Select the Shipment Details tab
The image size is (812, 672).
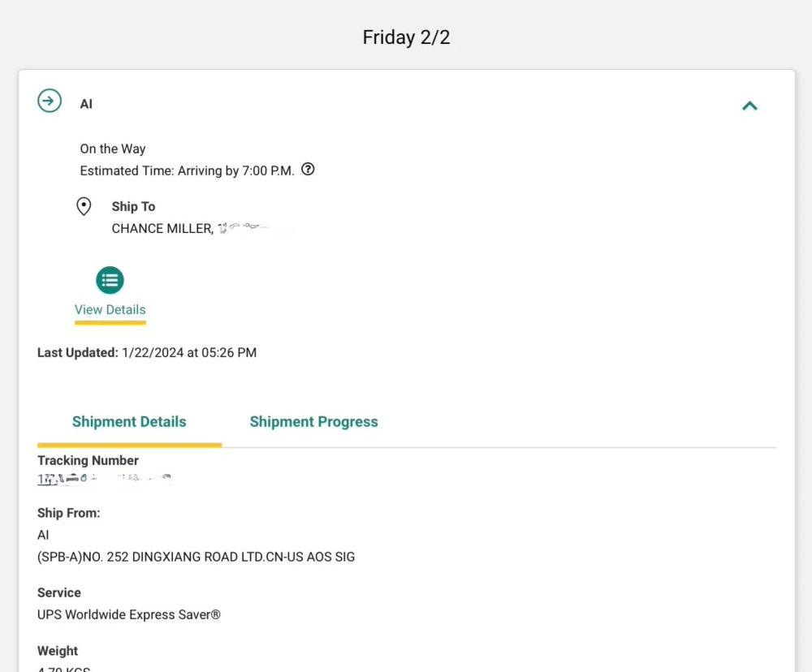click(129, 422)
